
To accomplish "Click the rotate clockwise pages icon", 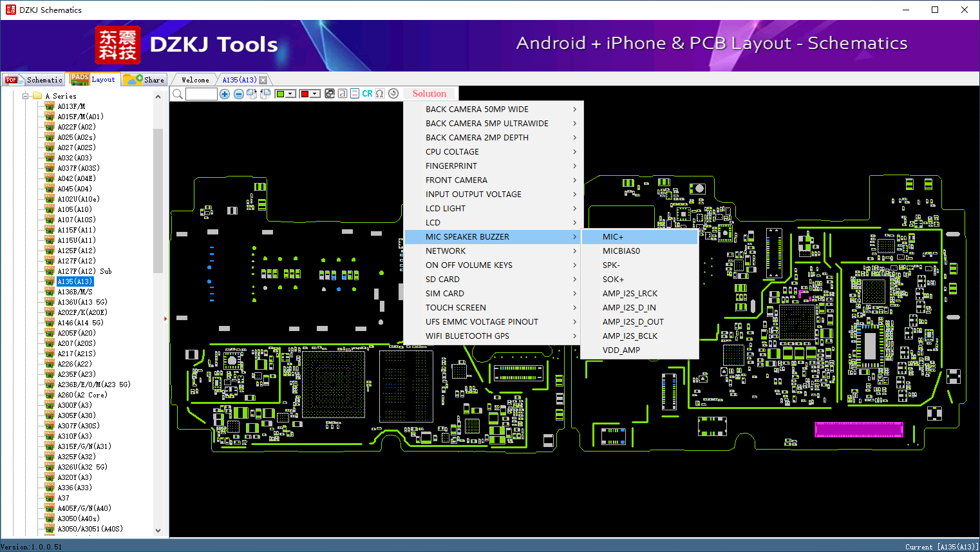I will 252,94.
